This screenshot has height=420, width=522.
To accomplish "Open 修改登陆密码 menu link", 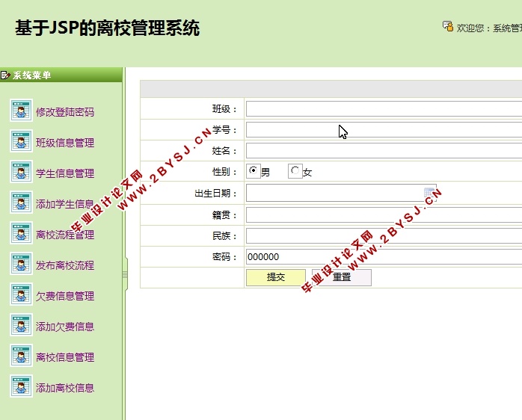I will click(x=65, y=112).
